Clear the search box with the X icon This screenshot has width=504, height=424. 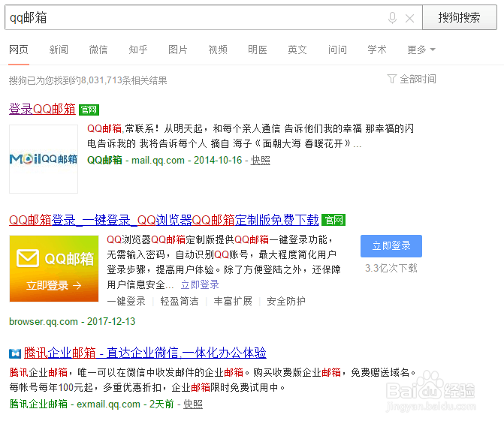(x=409, y=18)
